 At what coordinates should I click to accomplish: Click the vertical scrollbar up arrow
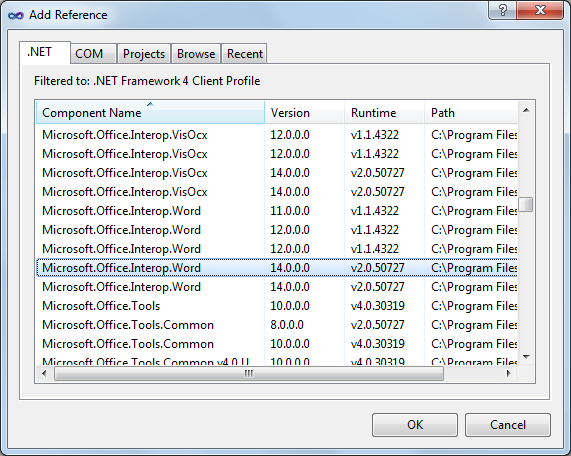[526, 110]
